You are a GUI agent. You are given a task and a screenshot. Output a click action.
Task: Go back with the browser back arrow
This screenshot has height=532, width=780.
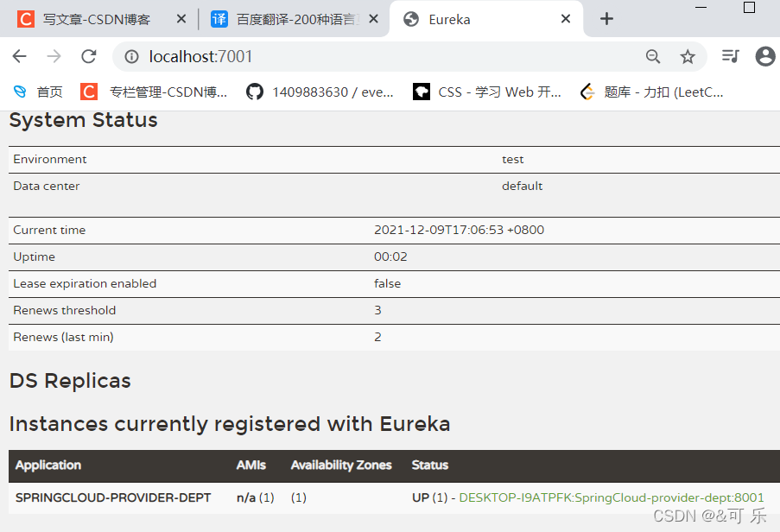tap(19, 56)
